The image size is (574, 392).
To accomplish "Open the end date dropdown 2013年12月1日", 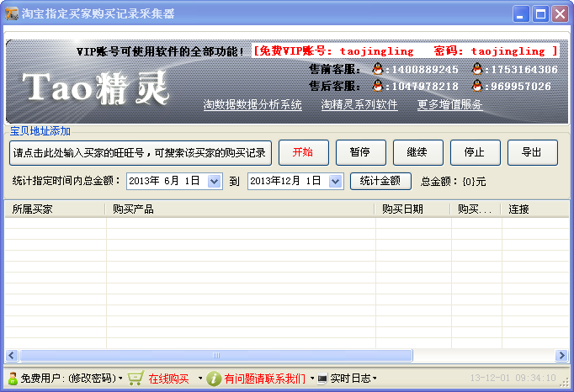I will click(x=335, y=181).
